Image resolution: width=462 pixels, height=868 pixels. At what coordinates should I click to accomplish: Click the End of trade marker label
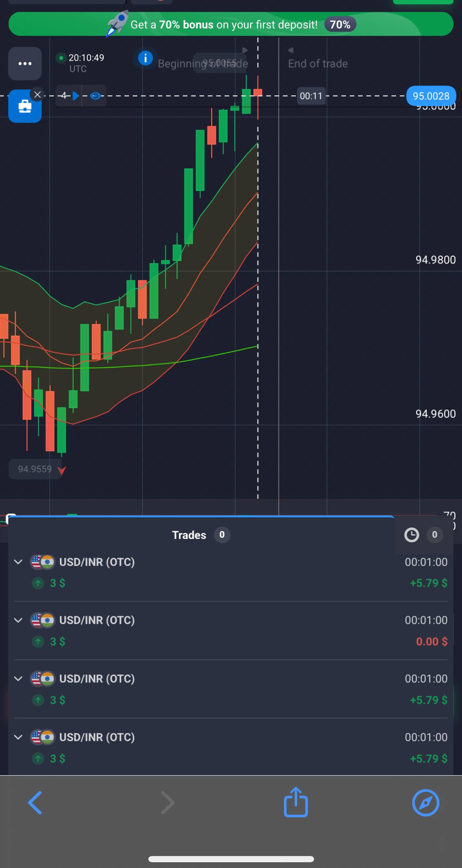(317, 64)
